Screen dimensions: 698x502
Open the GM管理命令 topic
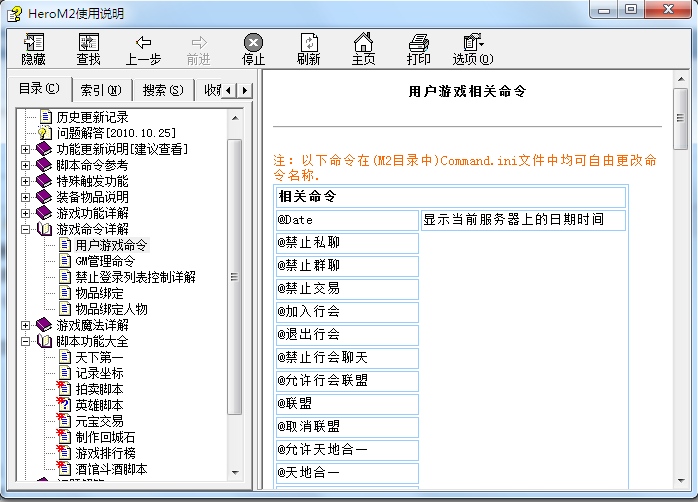(x=105, y=261)
